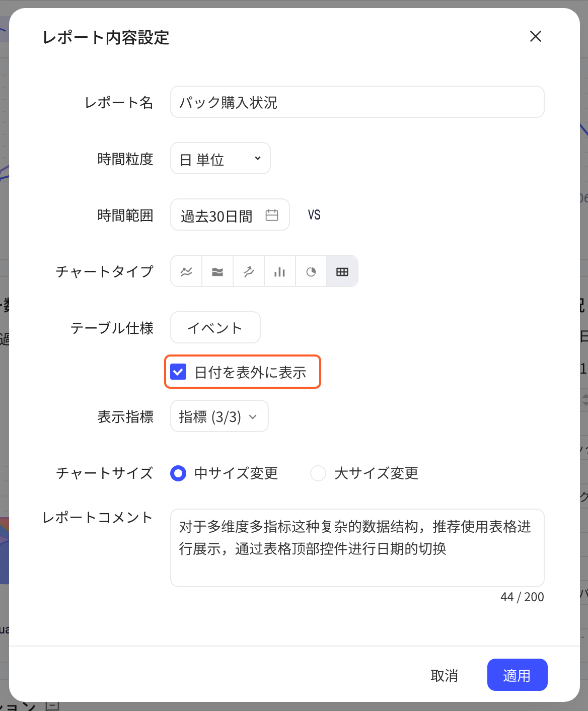588x711 pixels.
Task: Click the イベント table spec button
Action: (x=215, y=328)
